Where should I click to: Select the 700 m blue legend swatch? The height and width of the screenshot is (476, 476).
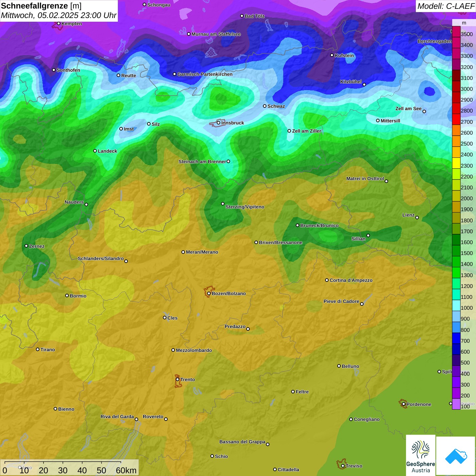456,338
